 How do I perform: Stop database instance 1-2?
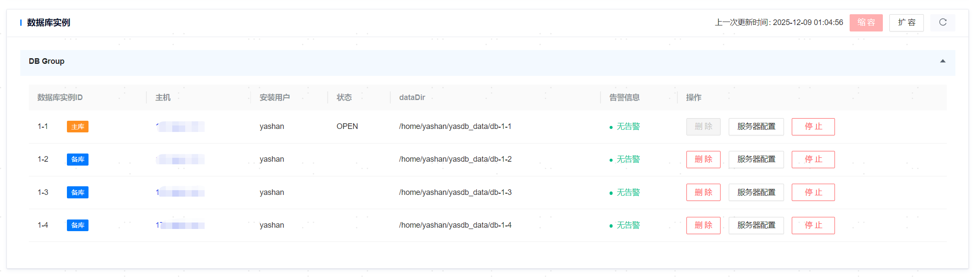coord(813,160)
